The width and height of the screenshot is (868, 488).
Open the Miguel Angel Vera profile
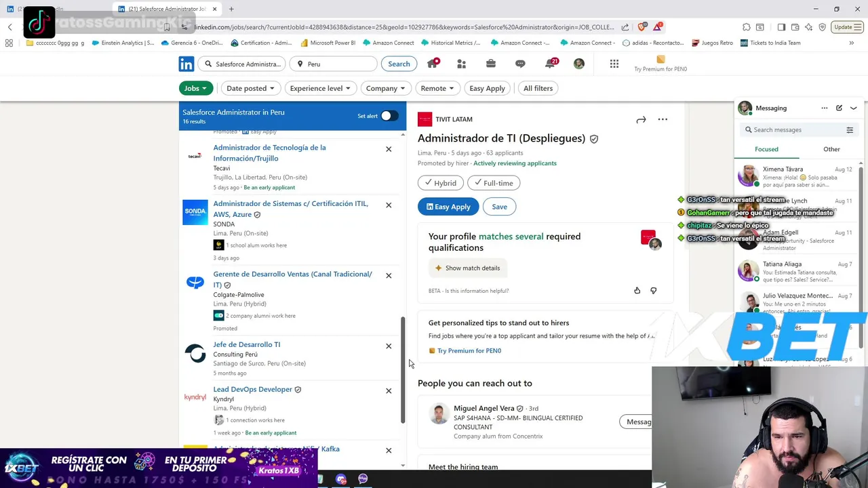point(484,409)
